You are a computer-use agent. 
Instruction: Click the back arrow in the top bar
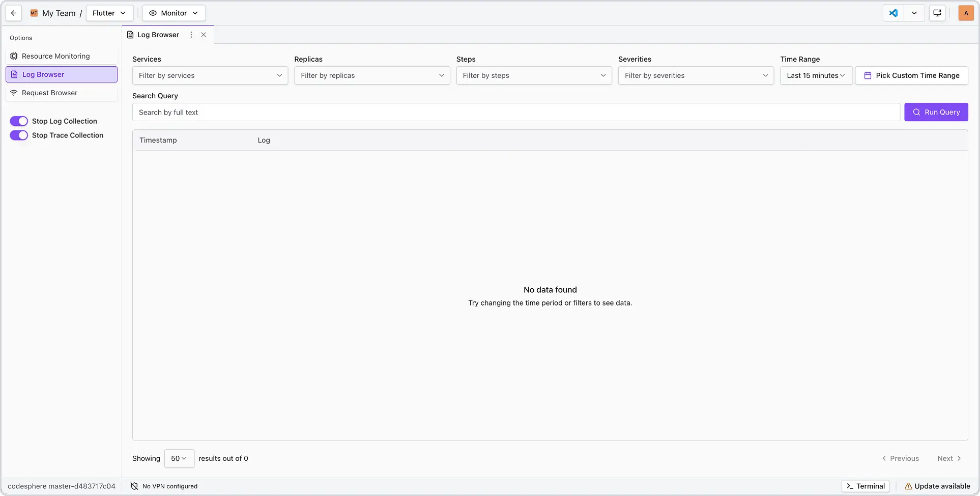(13, 13)
